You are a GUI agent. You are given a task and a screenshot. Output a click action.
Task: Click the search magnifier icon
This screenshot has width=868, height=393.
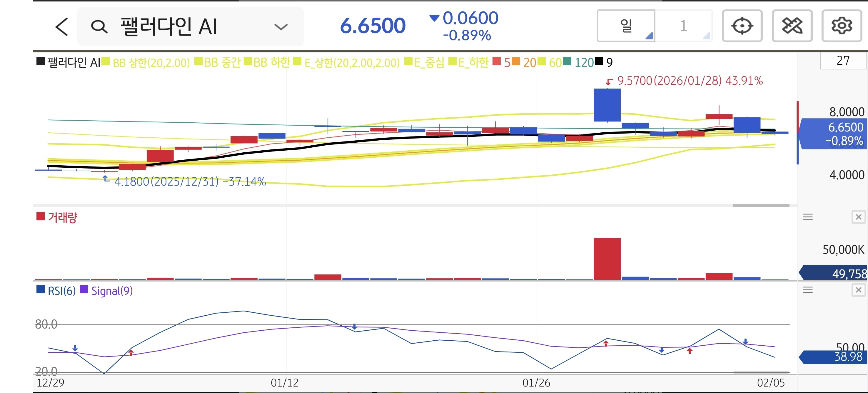tap(99, 27)
